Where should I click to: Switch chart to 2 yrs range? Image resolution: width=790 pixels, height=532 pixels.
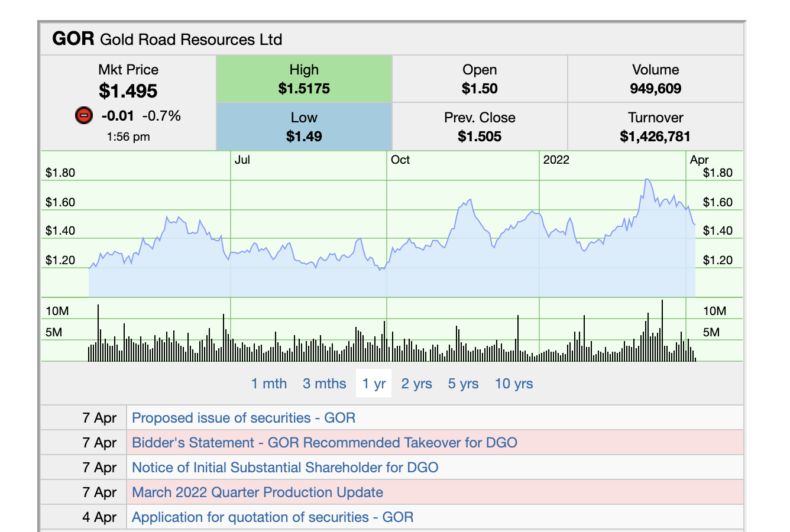[x=417, y=384]
